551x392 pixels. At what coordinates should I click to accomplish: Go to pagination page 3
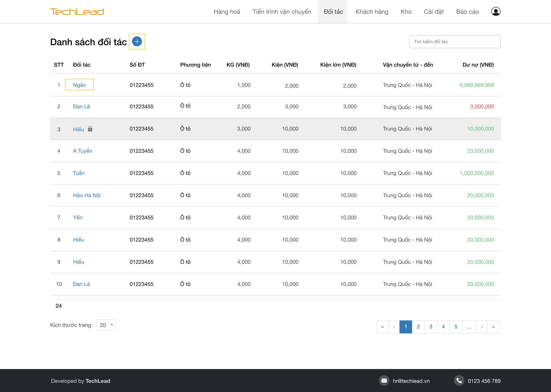coord(431,327)
